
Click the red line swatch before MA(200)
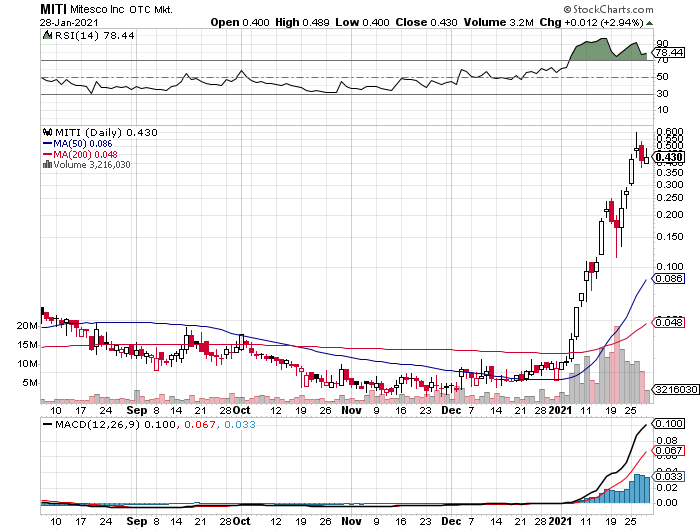click(48, 154)
